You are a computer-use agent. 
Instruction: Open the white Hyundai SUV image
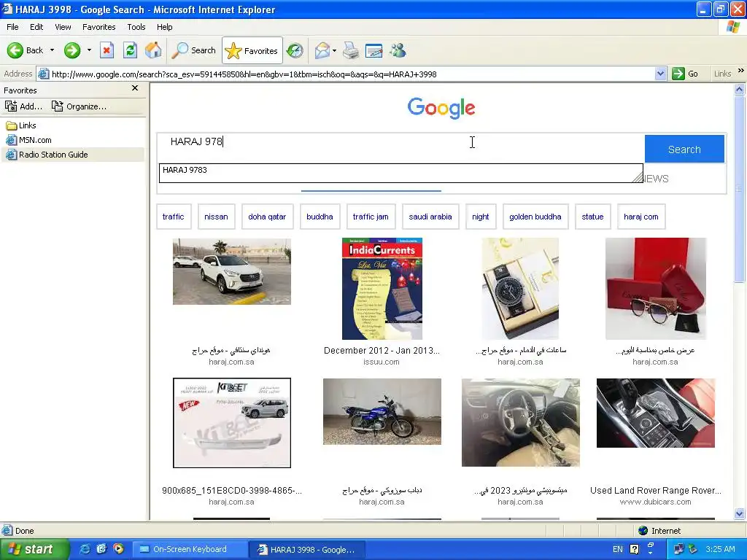pyautogui.click(x=231, y=271)
